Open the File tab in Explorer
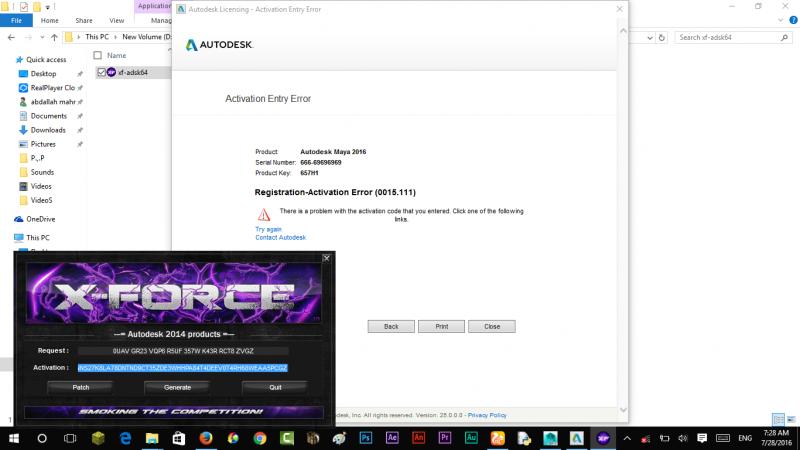 [16, 20]
